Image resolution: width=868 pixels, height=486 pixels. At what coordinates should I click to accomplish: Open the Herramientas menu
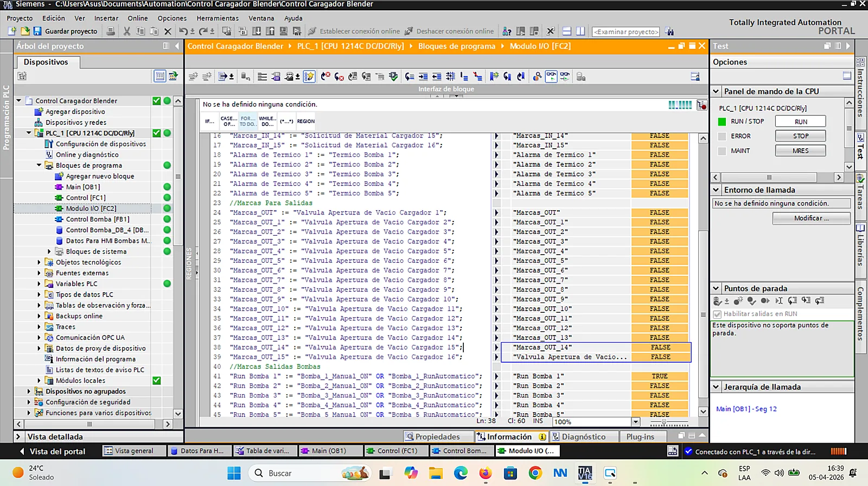[218, 18]
